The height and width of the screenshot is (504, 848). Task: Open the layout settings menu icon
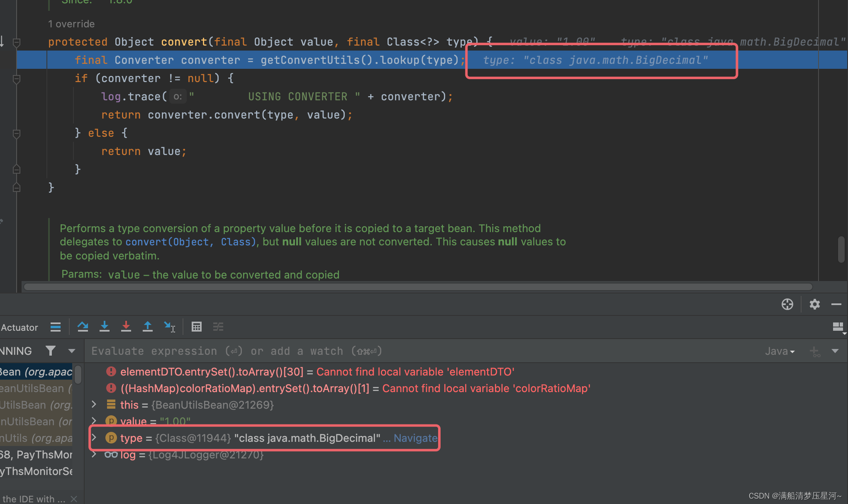(838, 327)
